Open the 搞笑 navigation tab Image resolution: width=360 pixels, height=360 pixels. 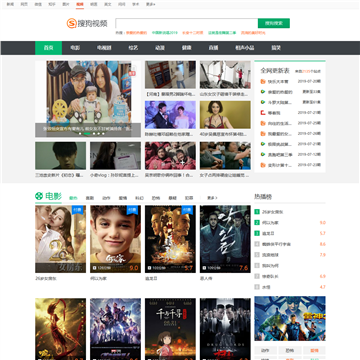coord(276,48)
